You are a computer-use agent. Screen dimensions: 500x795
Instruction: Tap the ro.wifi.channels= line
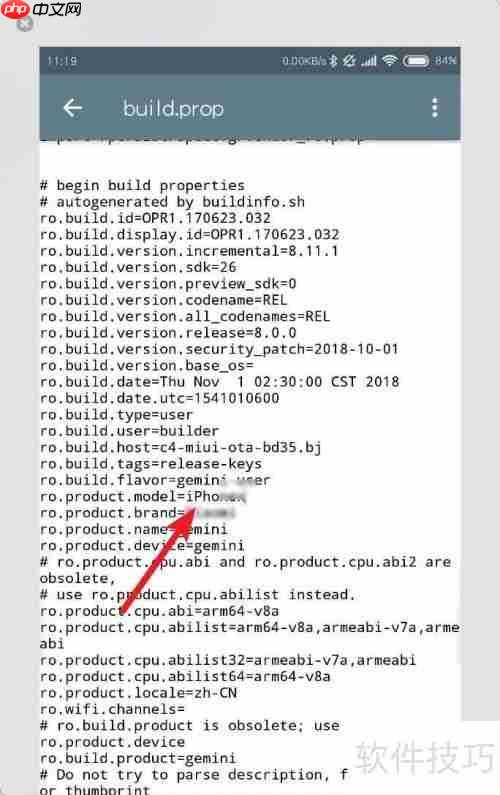(x=112, y=709)
